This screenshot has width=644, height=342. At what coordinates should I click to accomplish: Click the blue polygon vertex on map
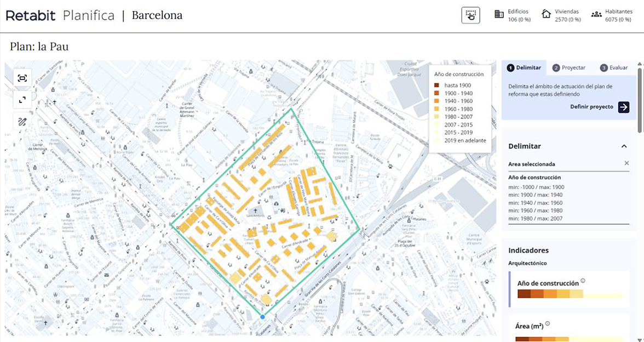(x=263, y=317)
